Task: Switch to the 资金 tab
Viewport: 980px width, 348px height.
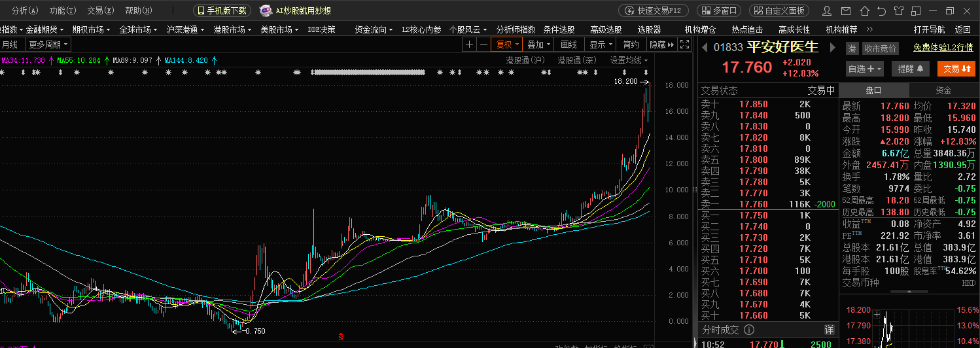Action: 943,90
